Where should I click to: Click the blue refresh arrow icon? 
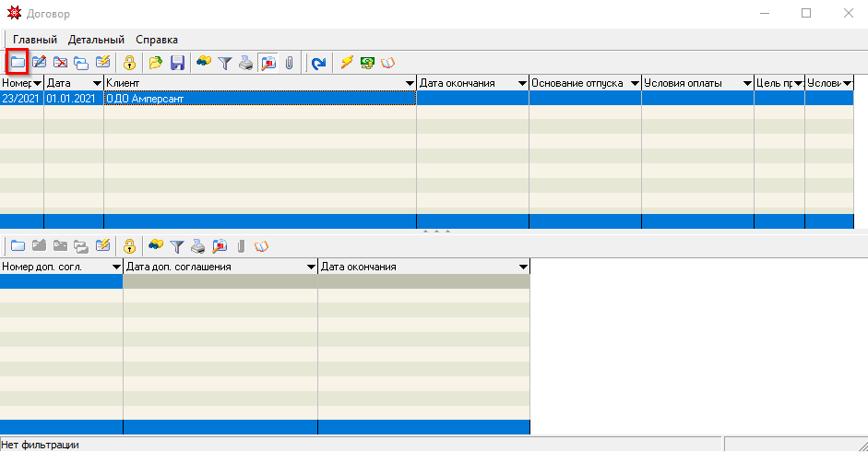318,63
